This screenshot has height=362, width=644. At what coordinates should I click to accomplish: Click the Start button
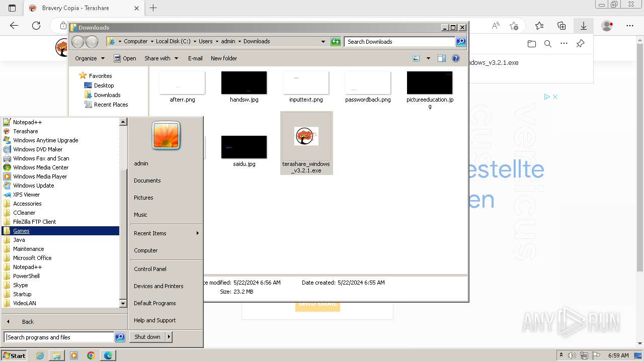[14, 355]
